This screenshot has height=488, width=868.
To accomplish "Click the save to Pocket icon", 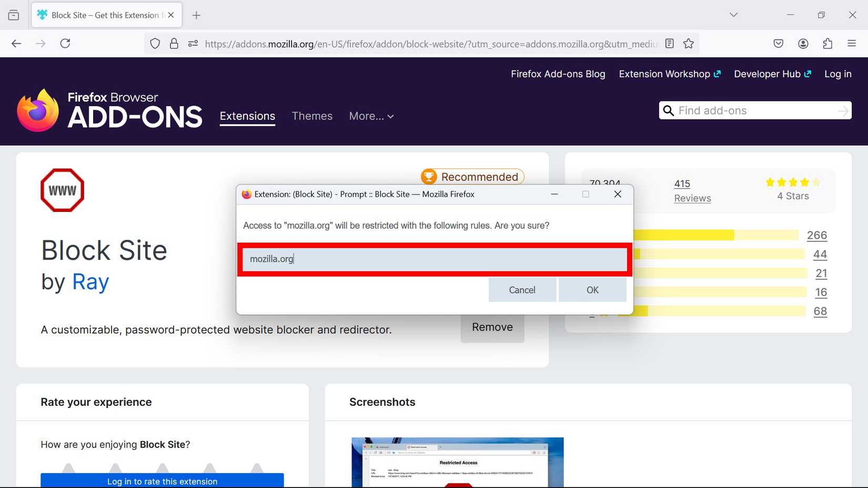I will point(778,44).
